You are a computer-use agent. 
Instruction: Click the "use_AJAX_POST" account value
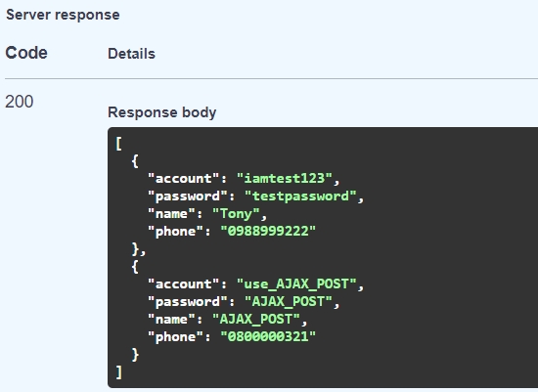(x=296, y=283)
